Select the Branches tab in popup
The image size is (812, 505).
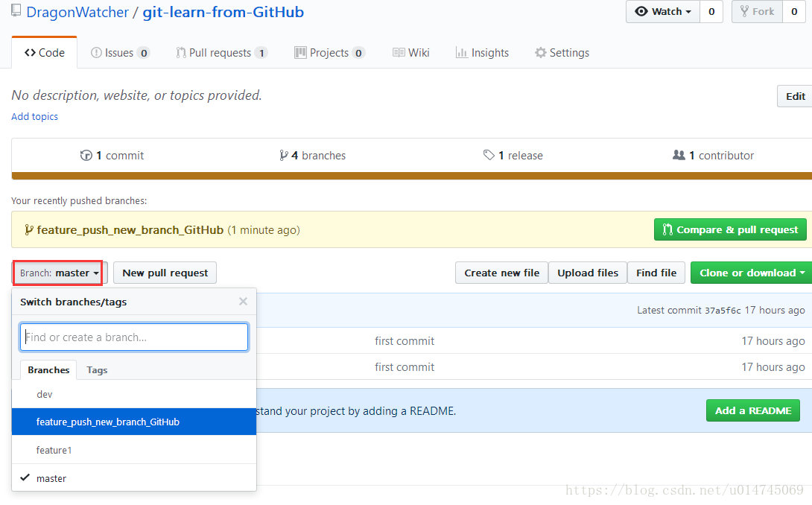point(48,370)
